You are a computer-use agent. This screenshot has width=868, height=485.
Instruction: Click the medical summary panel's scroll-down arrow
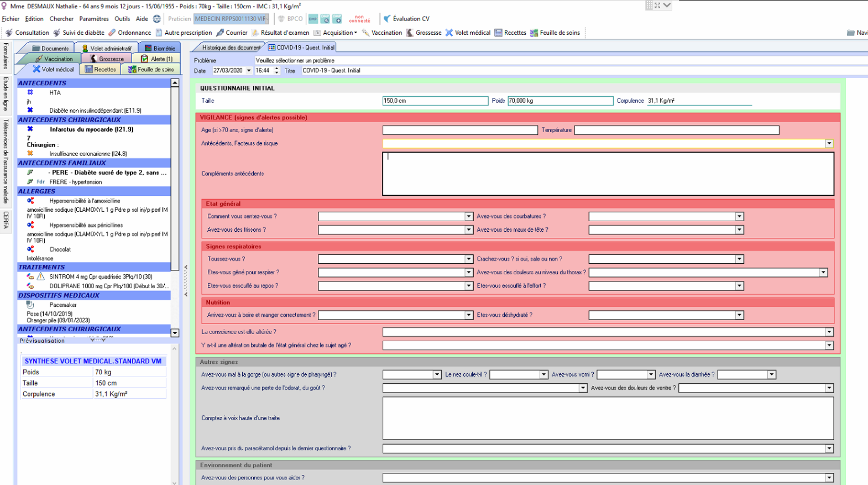coord(175,333)
